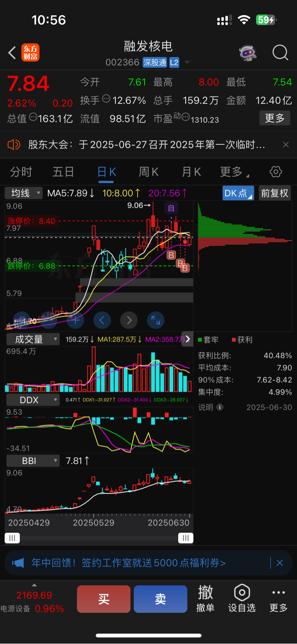This screenshot has width=297, height=644.
Task: Open the 均线 indicator dropdown
Action: [x=24, y=193]
